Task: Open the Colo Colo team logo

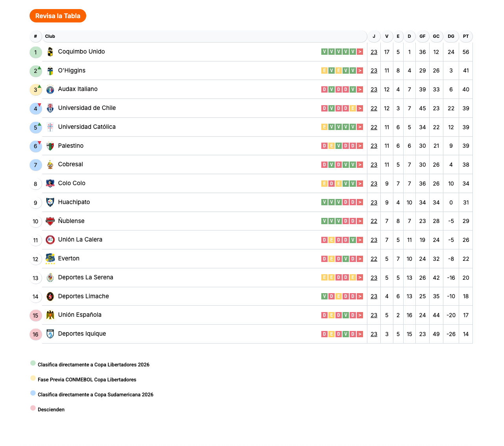Action: coord(50,184)
